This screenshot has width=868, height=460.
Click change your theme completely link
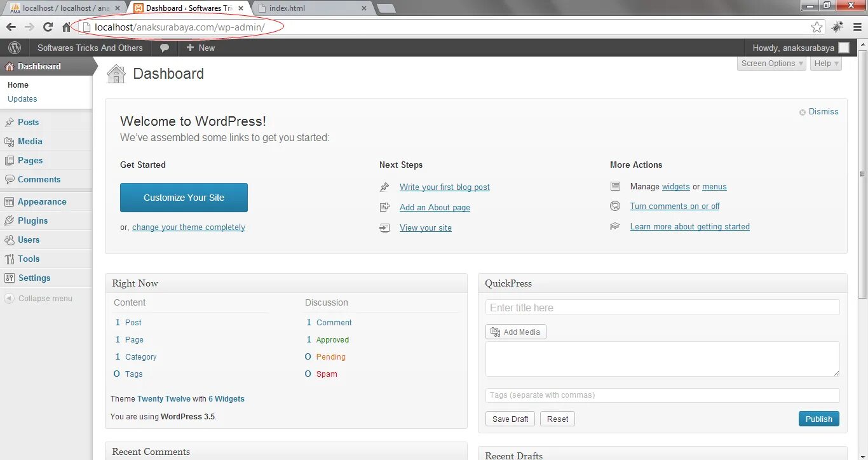pyautogui.click(x=189, y=227)
